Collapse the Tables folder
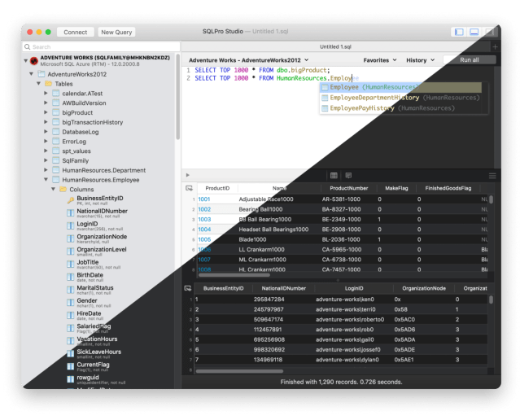The image size is (520, 420). [39, 84]
